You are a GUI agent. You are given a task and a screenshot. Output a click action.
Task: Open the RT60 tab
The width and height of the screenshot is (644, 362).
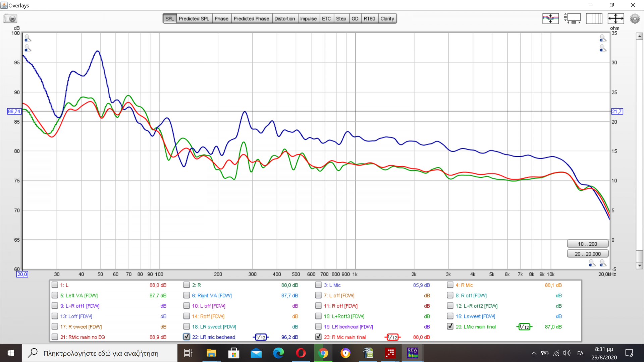(369, 18)
